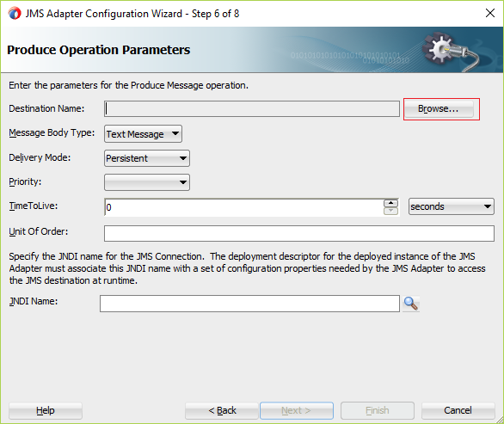Expand the Priority dropdown
The image size is (504, 424).
click(x=147, y=182)
